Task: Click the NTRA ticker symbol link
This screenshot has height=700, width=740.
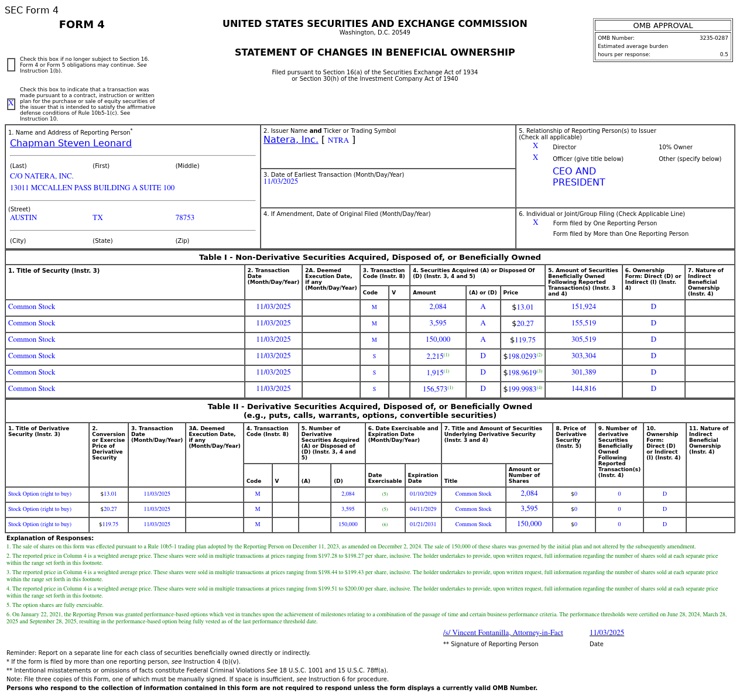Action: pyautogui.click(x=338, y=140)
